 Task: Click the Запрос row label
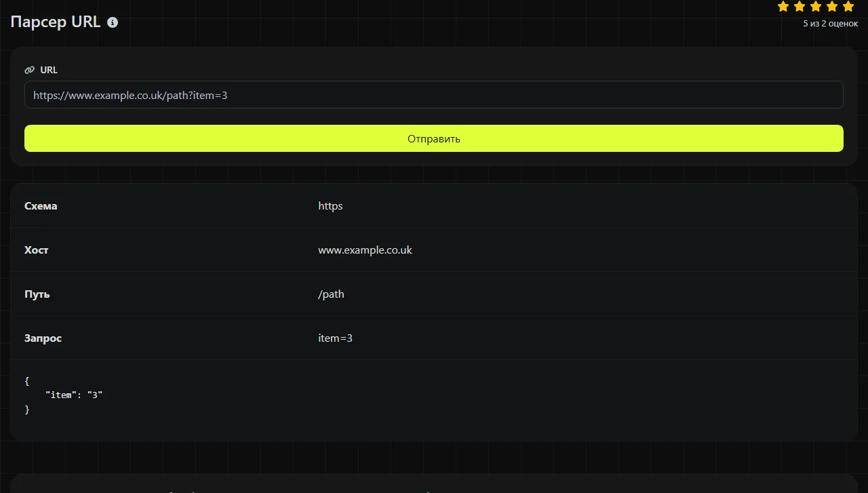(43, 338)
